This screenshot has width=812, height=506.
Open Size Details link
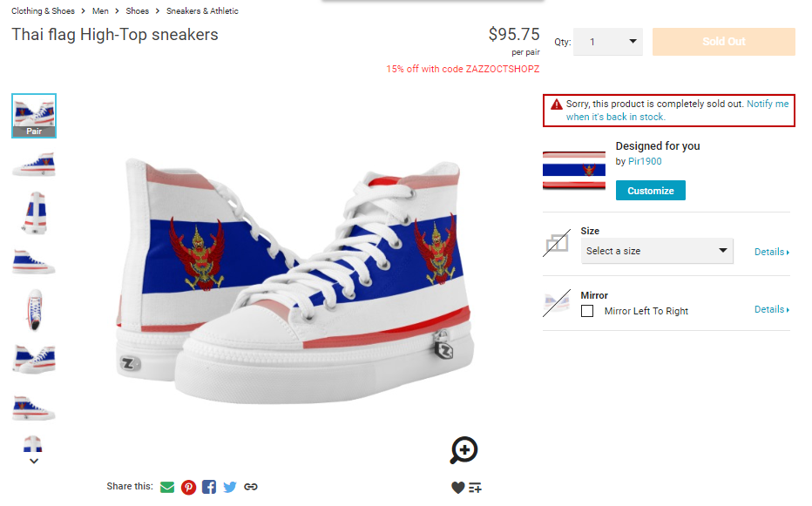pyautogui.click(x=772, y=252)
